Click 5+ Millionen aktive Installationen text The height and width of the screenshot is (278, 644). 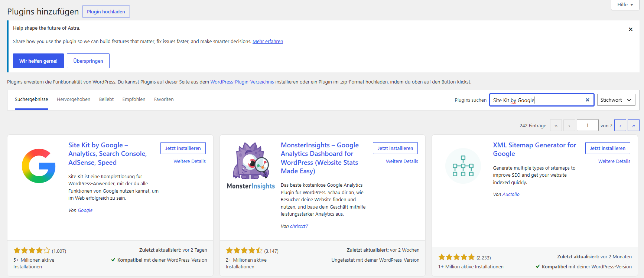(x=34, y=264)
